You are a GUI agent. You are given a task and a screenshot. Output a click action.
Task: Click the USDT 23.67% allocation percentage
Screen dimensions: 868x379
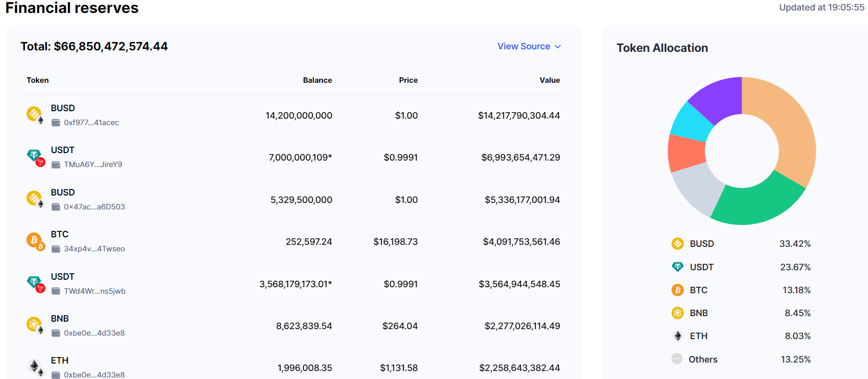point(796,267)
